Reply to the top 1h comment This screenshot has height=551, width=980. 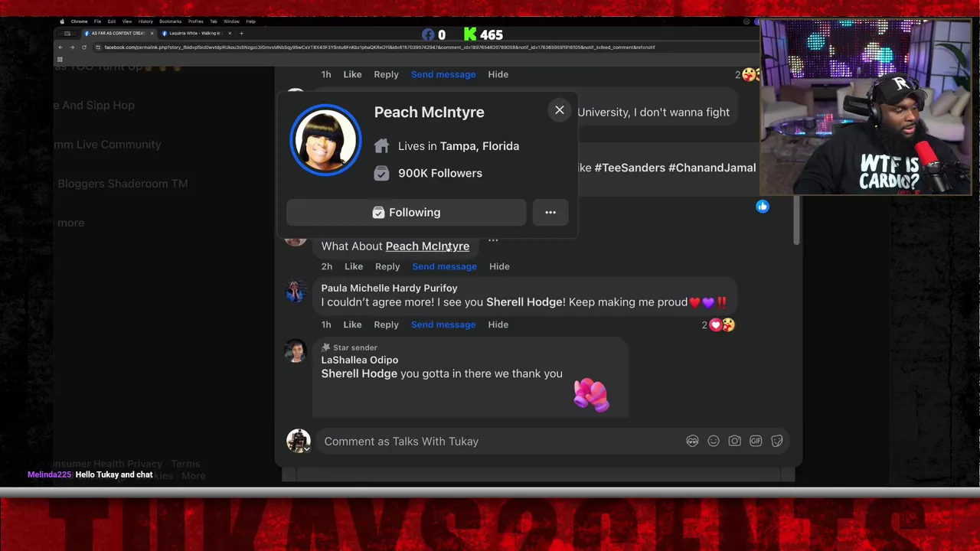[x=386, y=74]
